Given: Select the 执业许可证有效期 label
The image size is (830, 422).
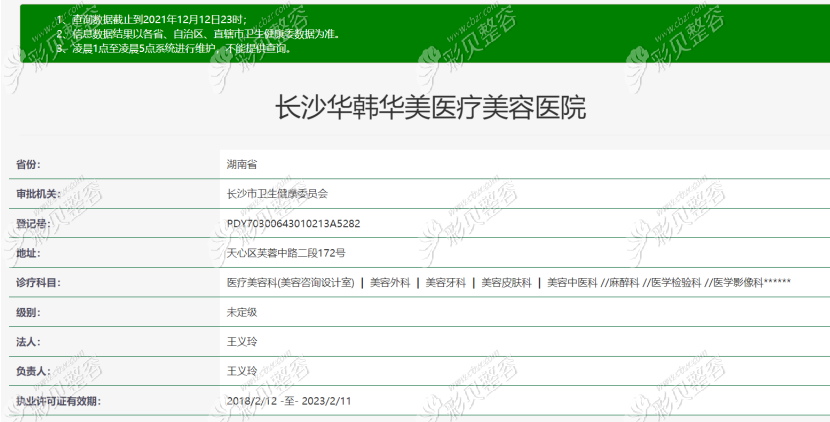Looking at the screenshot, I should tap(58, 401).
